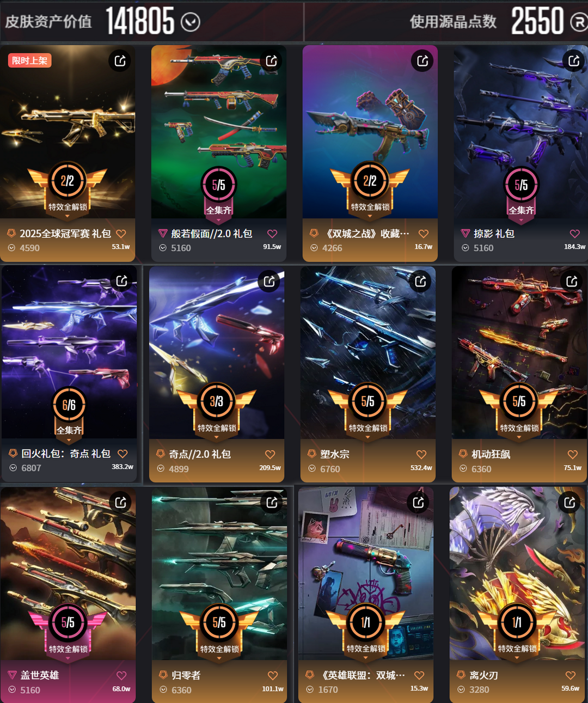This screenshot has width=588, height=703.
Task: Open the 机动狂飙 bundle name
Action: point(491,454)
